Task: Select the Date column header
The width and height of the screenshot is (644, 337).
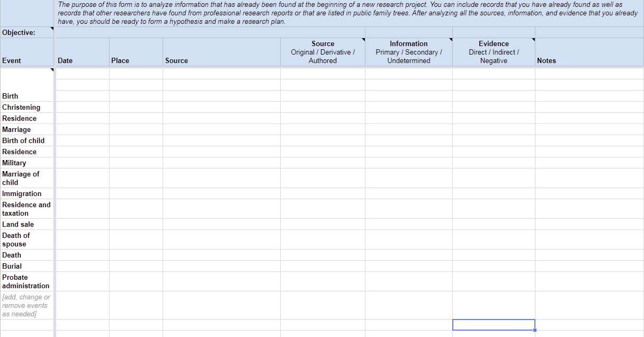Action: click(x=82, y=52)
